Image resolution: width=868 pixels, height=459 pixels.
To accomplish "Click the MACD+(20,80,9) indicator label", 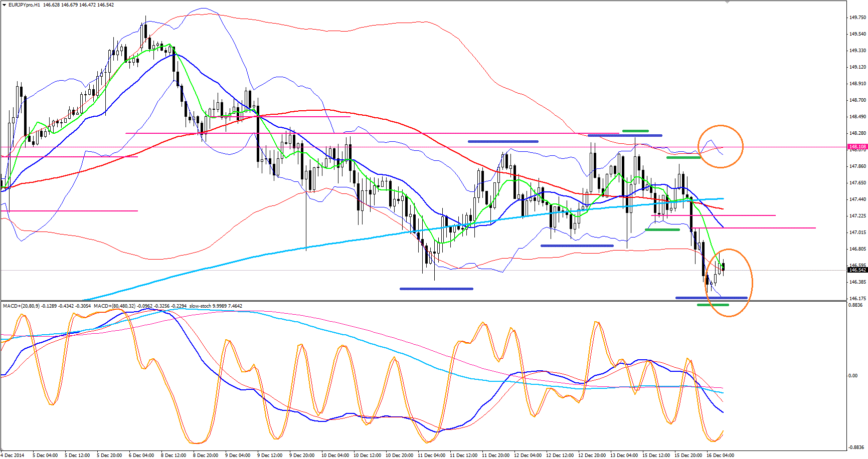I will [21, 306].
